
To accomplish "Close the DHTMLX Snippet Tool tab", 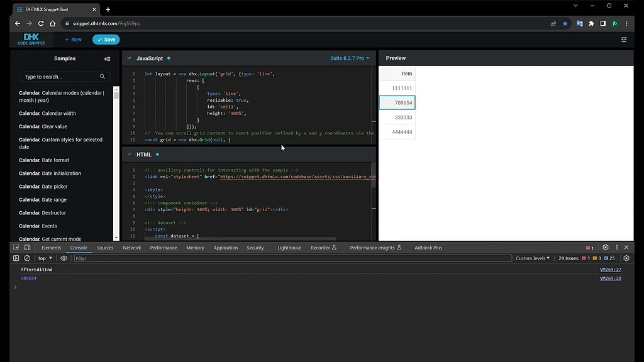I will coord(94,9).
